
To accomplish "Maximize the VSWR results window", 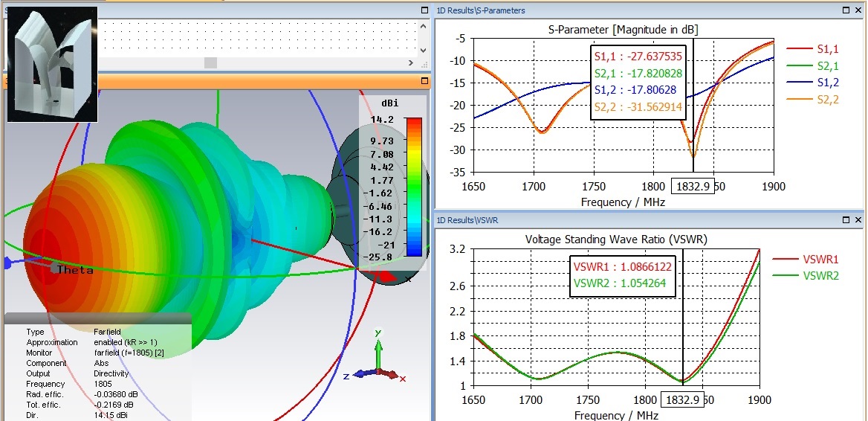I will coord(846,220).
